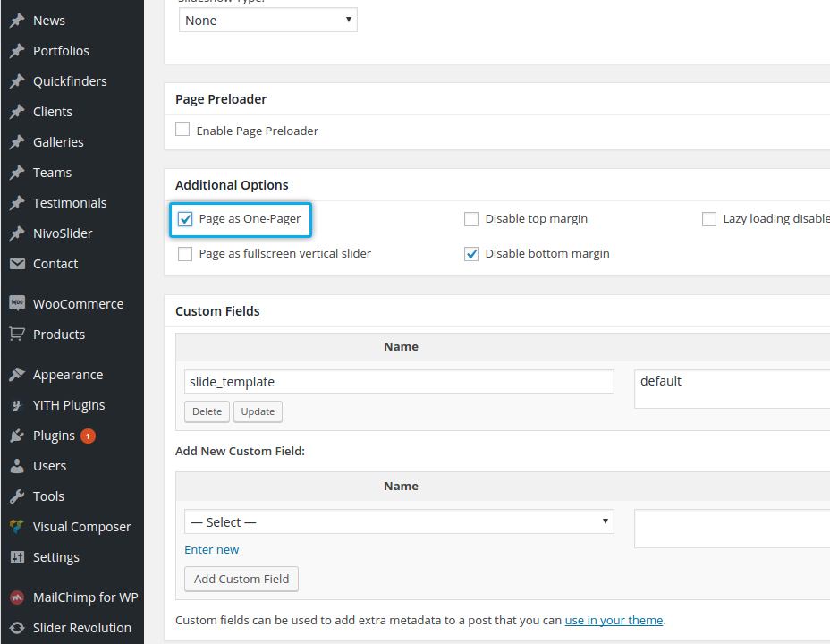Viewport: 830px width, 644px height.
Task: Delete the slide_template custom field
Action: 207,411
